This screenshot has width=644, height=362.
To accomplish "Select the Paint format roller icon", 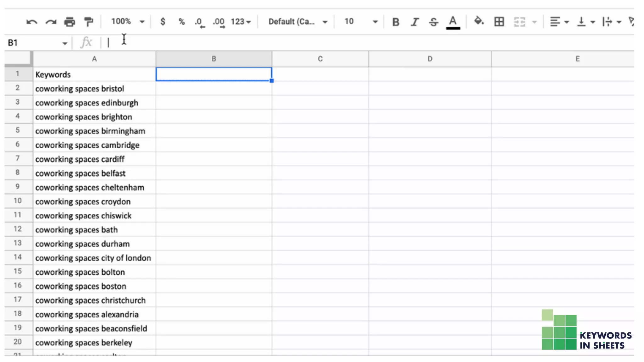I will pyautogui.click(x=89, y=22).
